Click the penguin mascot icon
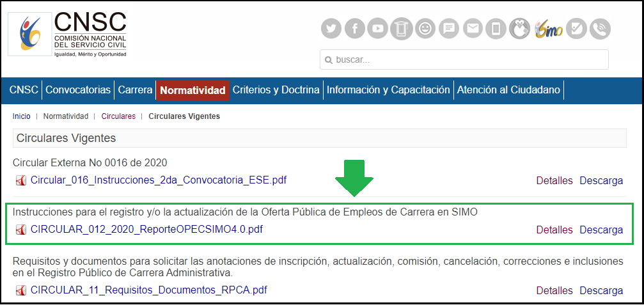Viewport: 644px width, 305px height. [x=519, y=29]
